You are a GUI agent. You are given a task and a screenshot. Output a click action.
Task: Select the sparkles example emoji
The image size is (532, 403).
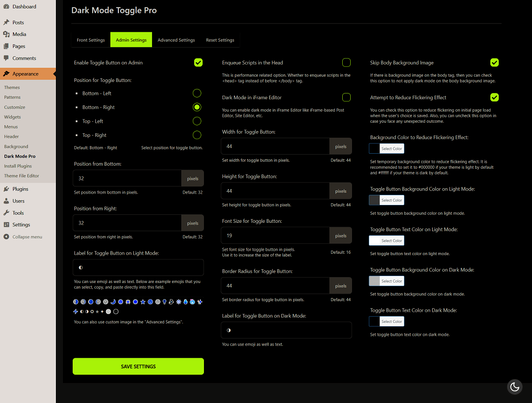200,302
